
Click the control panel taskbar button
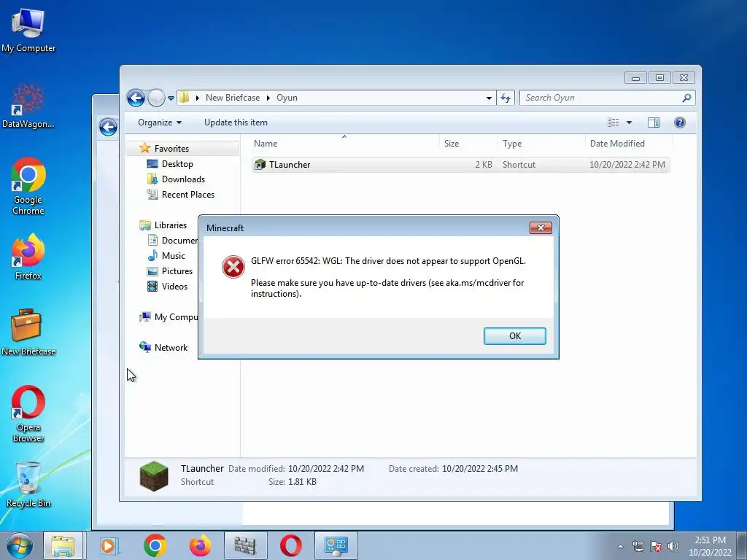336,545
